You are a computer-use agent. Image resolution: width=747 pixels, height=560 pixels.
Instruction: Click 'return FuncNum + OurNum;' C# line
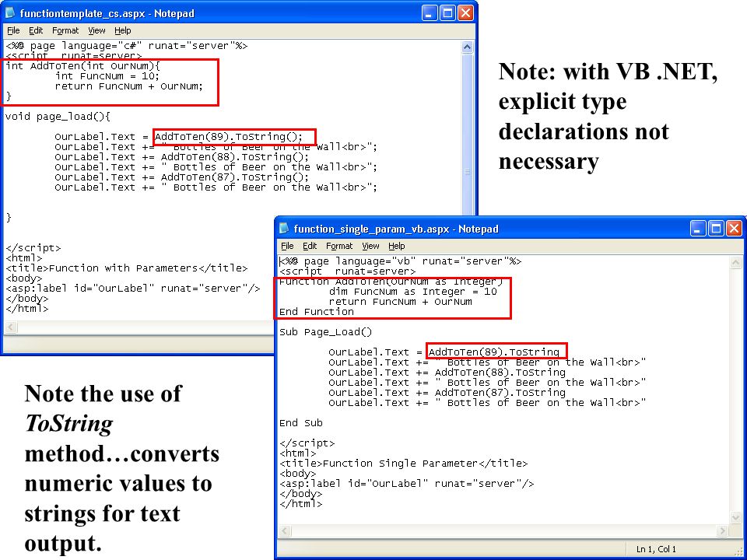coord(128,86)
